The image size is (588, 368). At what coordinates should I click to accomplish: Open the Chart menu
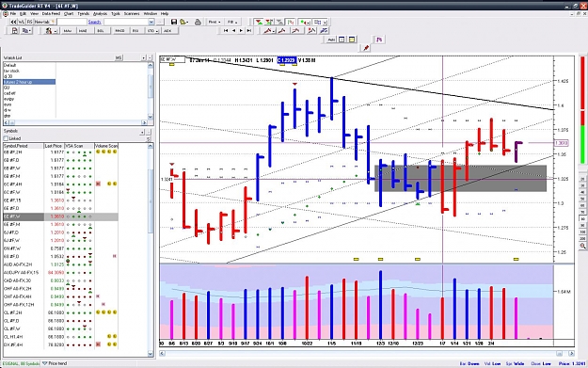pos(69,13)
